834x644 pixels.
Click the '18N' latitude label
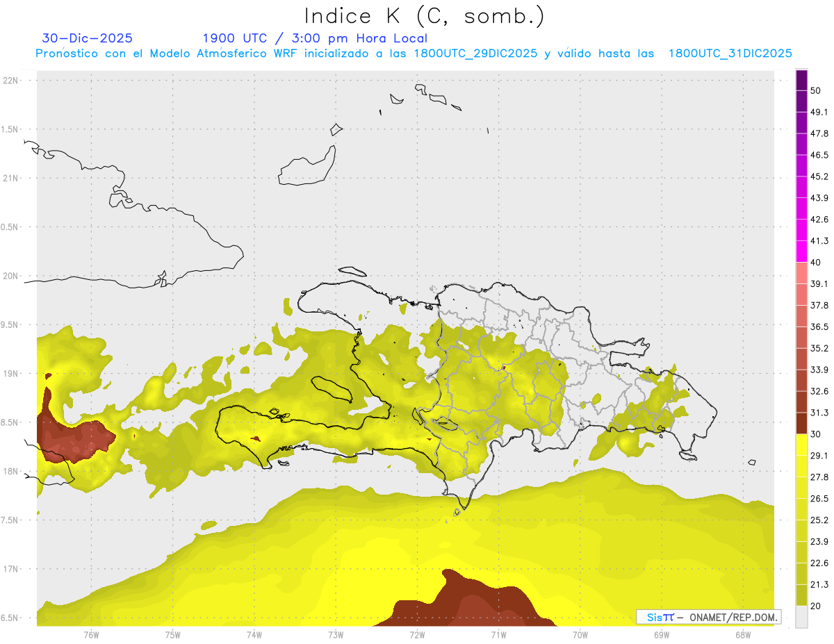coord(10,472)
